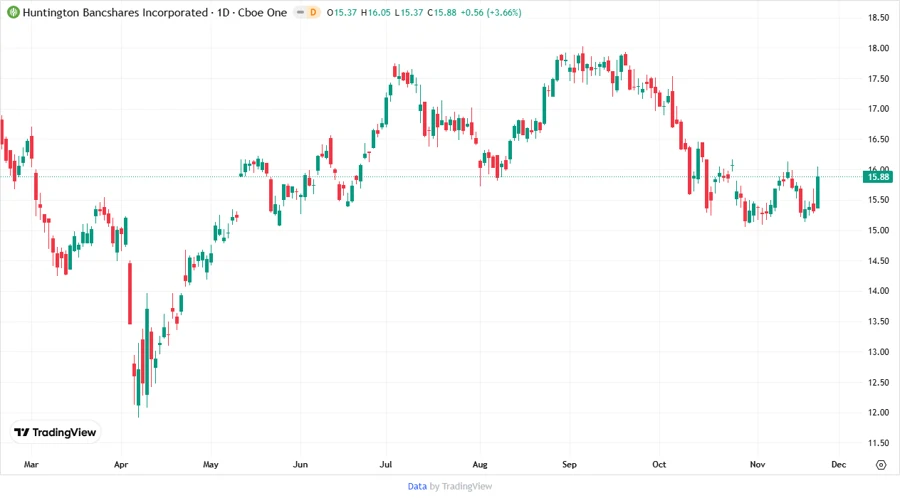The width and height of the screenshot is (900, 498).
Task: Click the Oct label on time axis
Action: point(659,464)
